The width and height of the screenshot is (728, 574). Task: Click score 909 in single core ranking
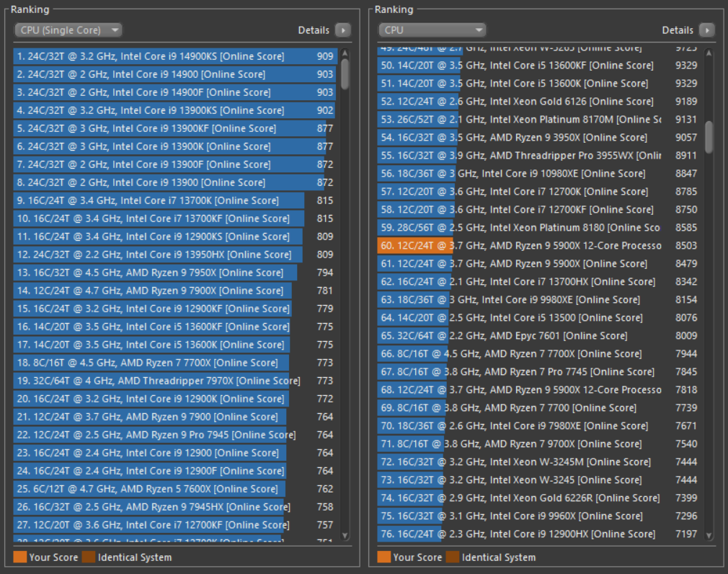(325, 56)
